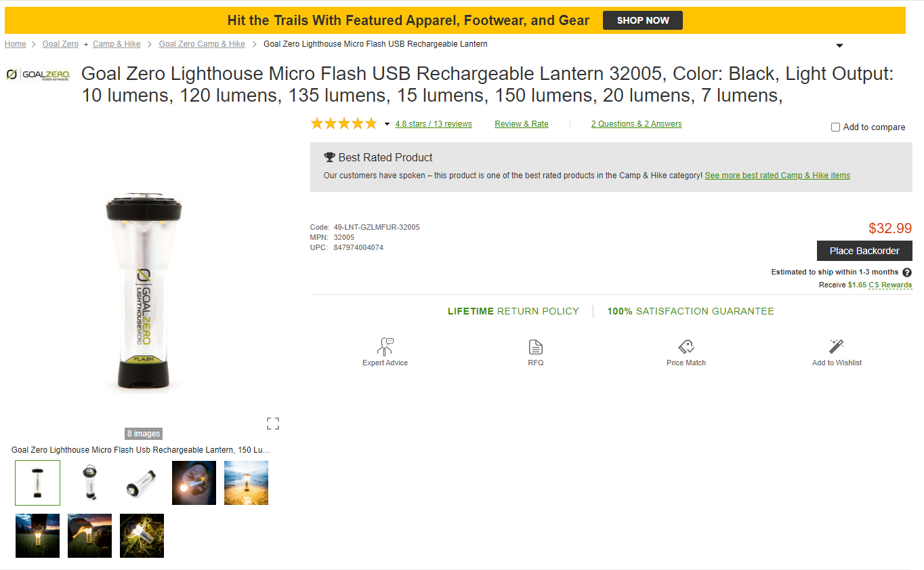
Task: Select first thumbnail of upright lantern
Action: pyautogui.click(x=37, y=483)
